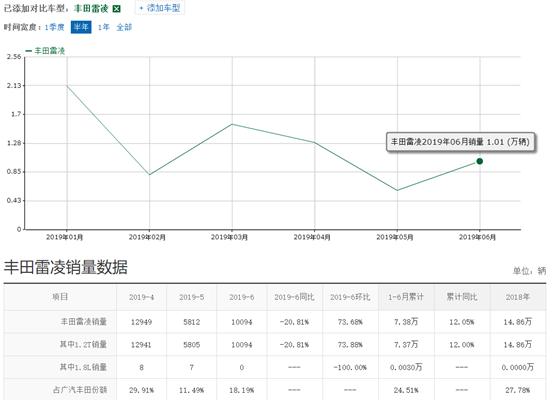Select the 半年 time range
The height and width of the screenshot is (400, 554).
[81, 27]
